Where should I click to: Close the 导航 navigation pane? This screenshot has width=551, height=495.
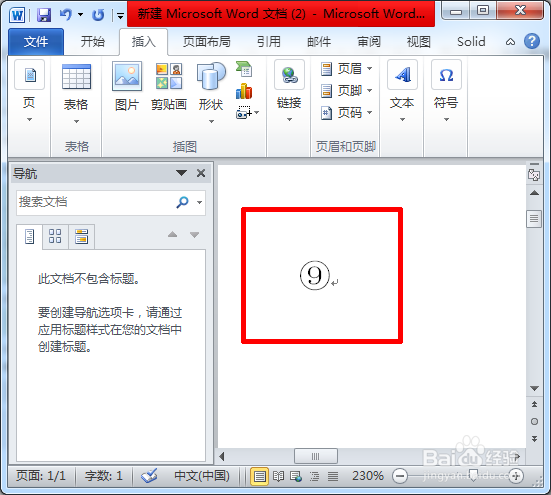[201, 173]
